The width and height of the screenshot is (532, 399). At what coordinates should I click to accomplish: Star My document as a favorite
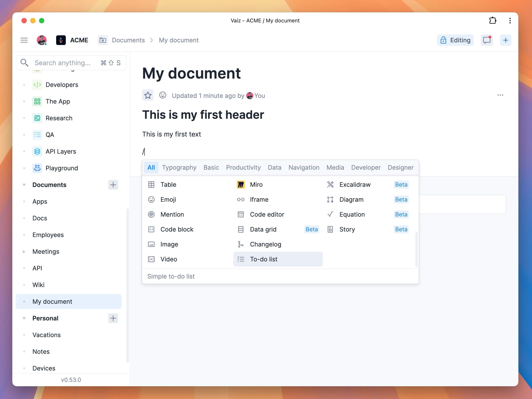(x=147, y=95)
